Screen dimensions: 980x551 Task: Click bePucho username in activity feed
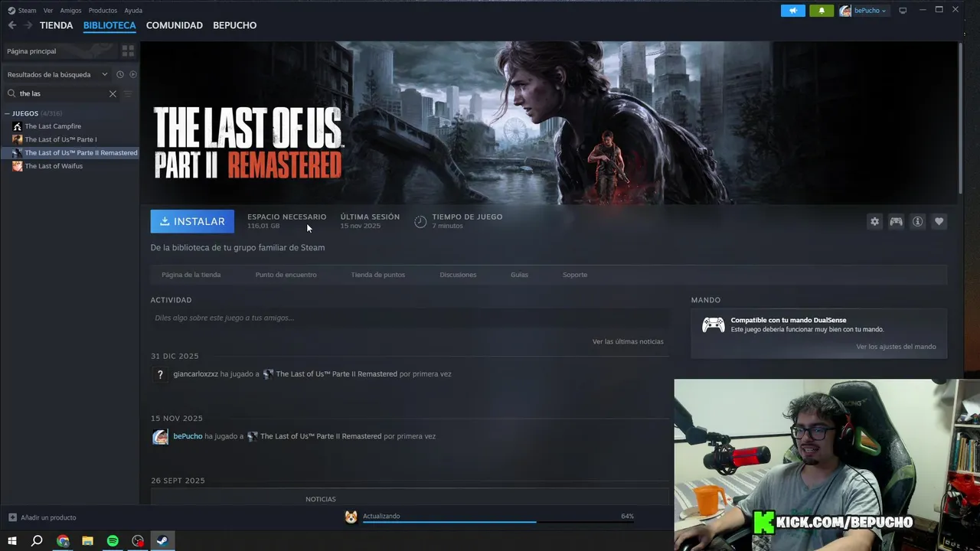click(188, 436)
